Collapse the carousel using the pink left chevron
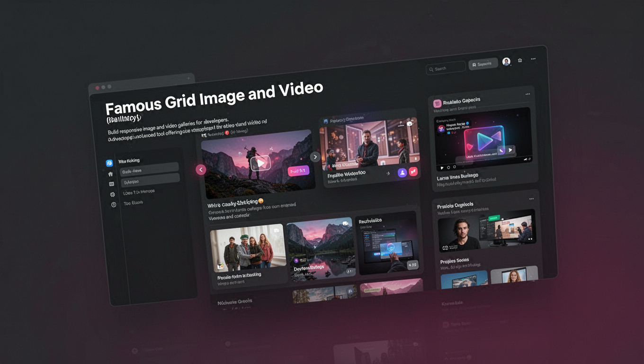Image resolution: width=644 pixels, height=364 pixels. [201, 169]
